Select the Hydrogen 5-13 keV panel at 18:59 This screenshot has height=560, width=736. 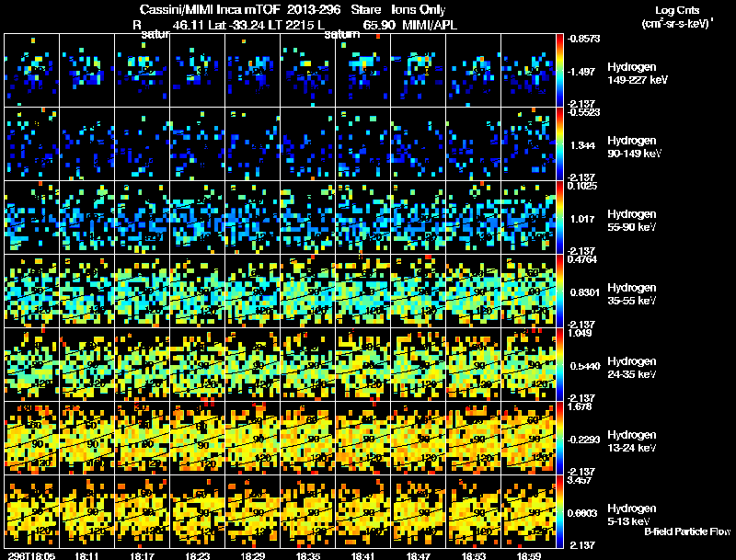click(528, 512)
